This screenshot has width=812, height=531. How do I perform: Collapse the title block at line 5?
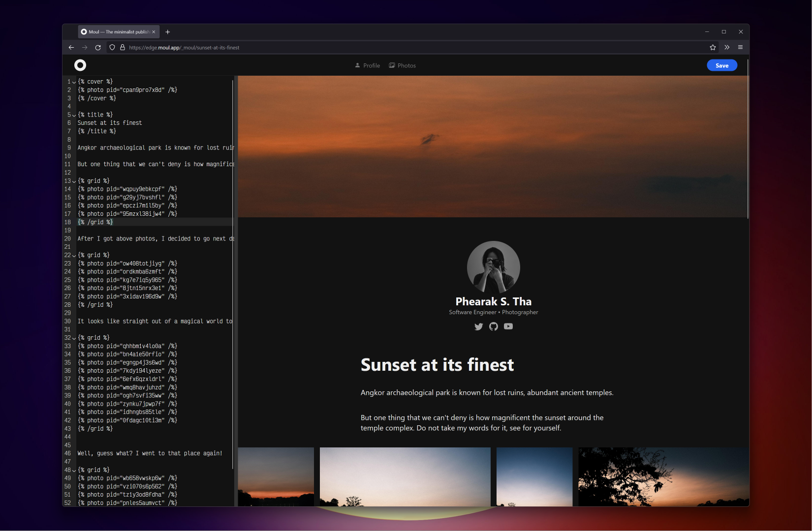tap(74, 115)
